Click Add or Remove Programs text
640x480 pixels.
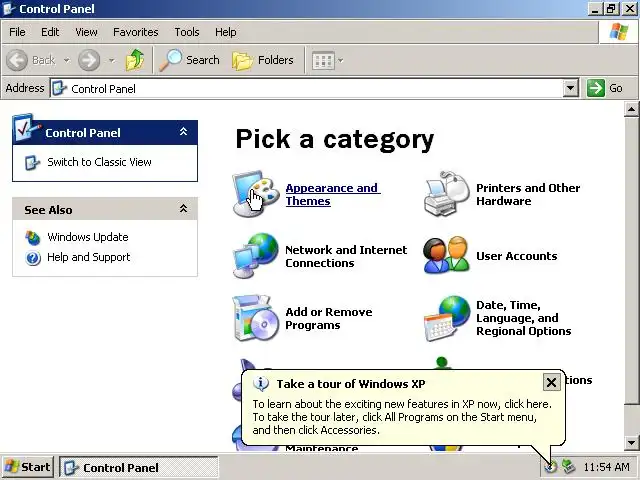point(329,318)
